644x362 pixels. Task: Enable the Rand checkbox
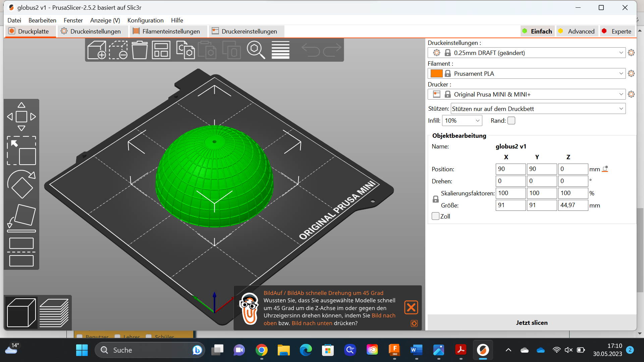[x=511, y=120]
